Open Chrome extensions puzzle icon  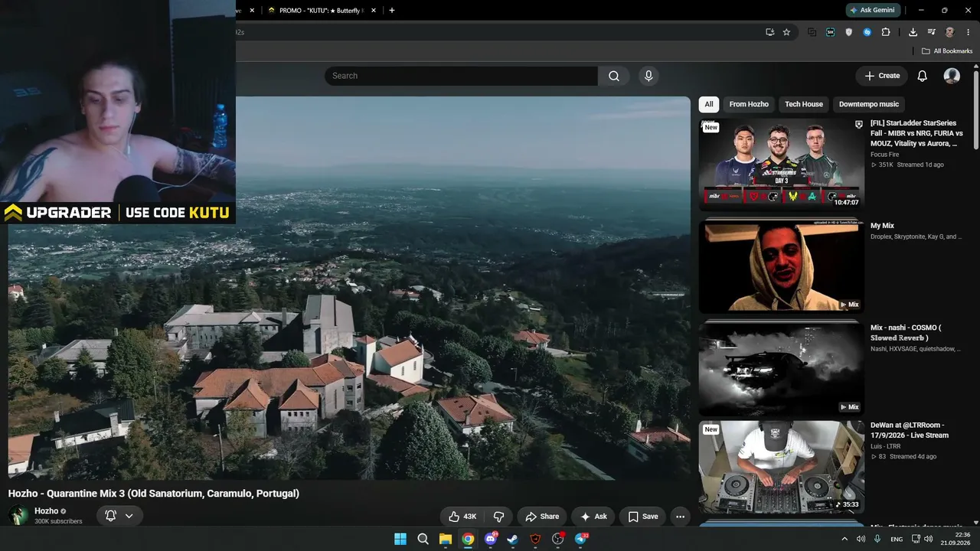click(886, 32)
